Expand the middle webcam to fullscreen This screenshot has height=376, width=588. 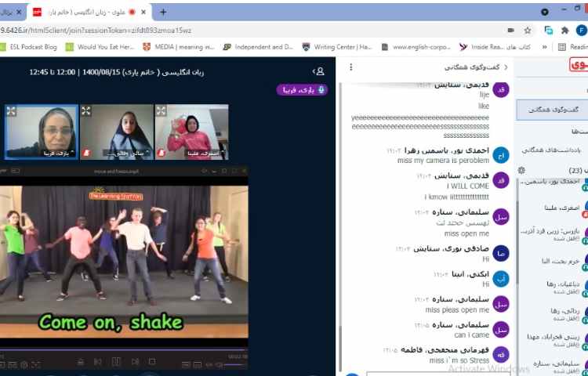(x=86, y=111)
